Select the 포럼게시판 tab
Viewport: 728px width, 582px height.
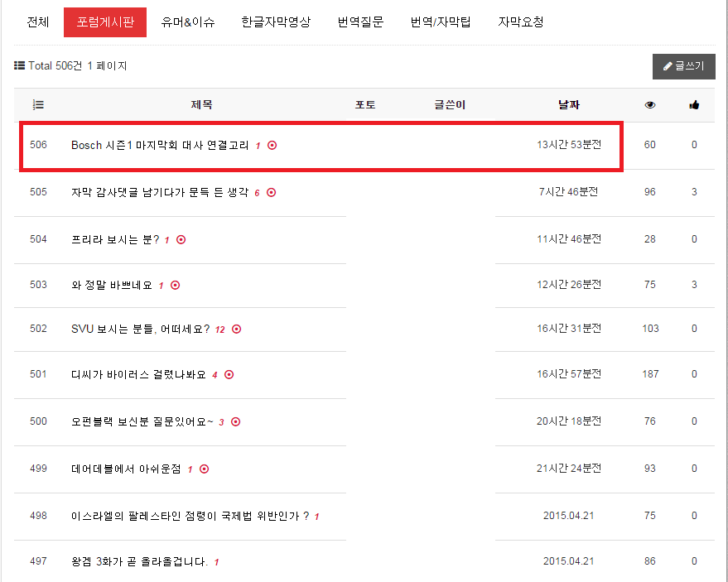point(105,22)
